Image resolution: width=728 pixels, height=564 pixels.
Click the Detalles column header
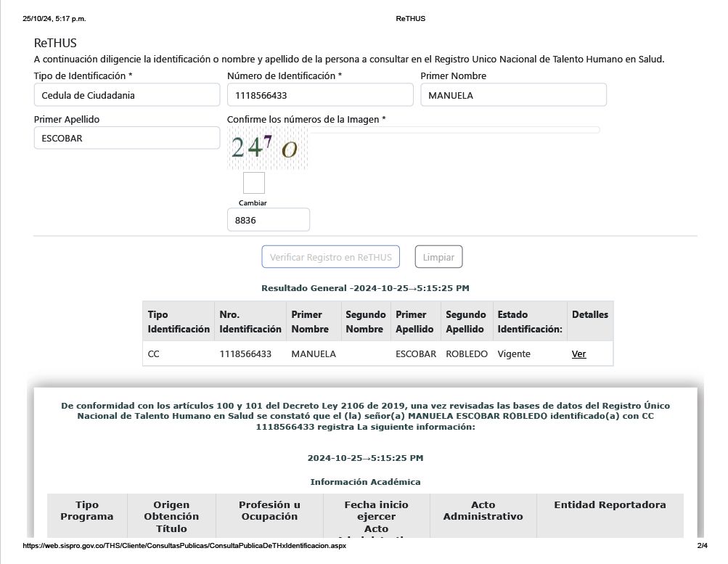(x=589, y=315)
